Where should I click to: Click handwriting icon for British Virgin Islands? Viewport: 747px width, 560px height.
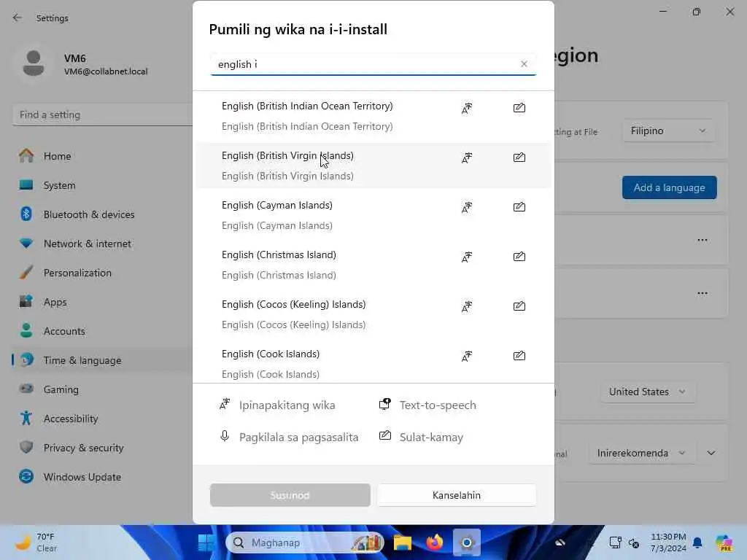click(519, 157)
